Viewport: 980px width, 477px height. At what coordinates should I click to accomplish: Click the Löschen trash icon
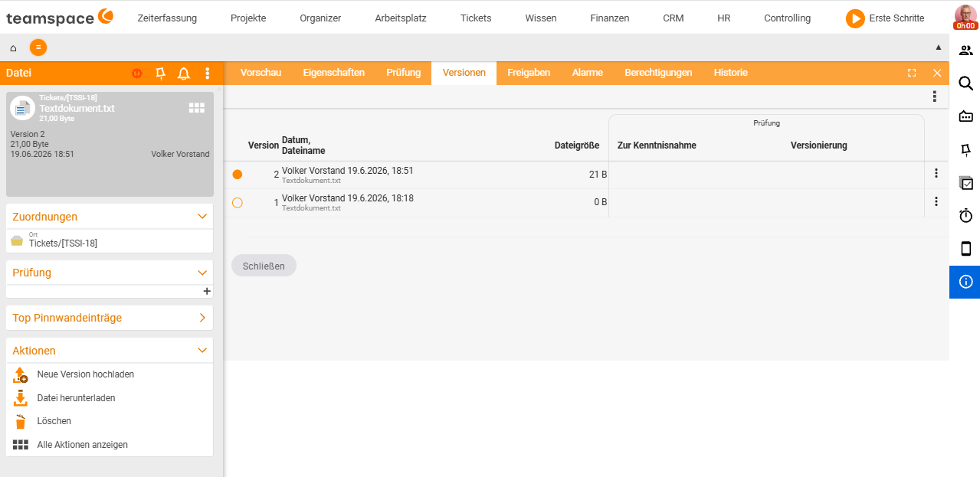21,421
